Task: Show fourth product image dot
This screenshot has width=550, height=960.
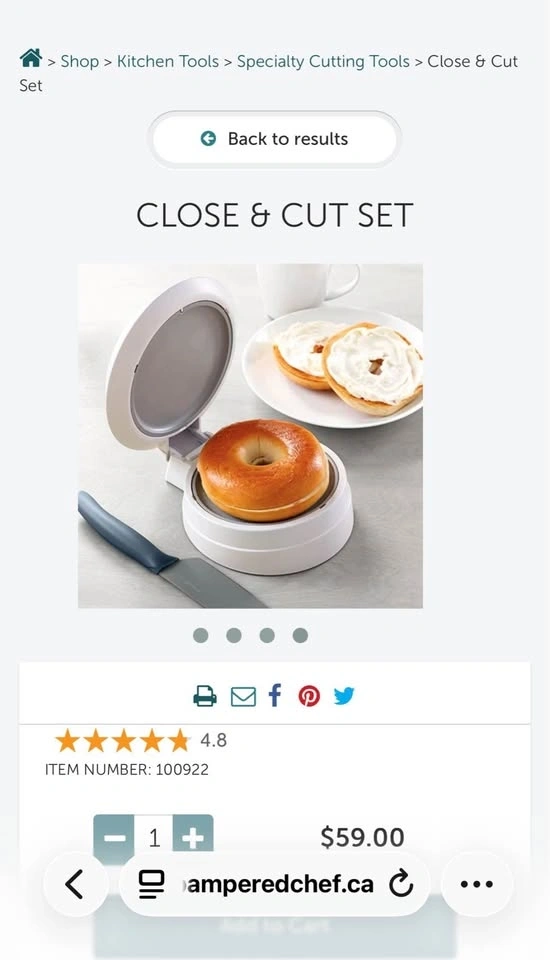Action: click(x=300, y=636)
